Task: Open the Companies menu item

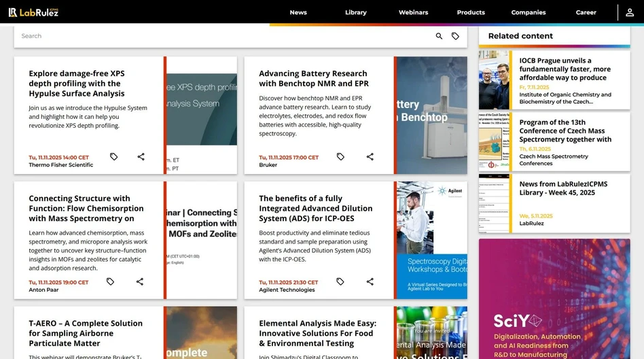Action: pos(529,12)
